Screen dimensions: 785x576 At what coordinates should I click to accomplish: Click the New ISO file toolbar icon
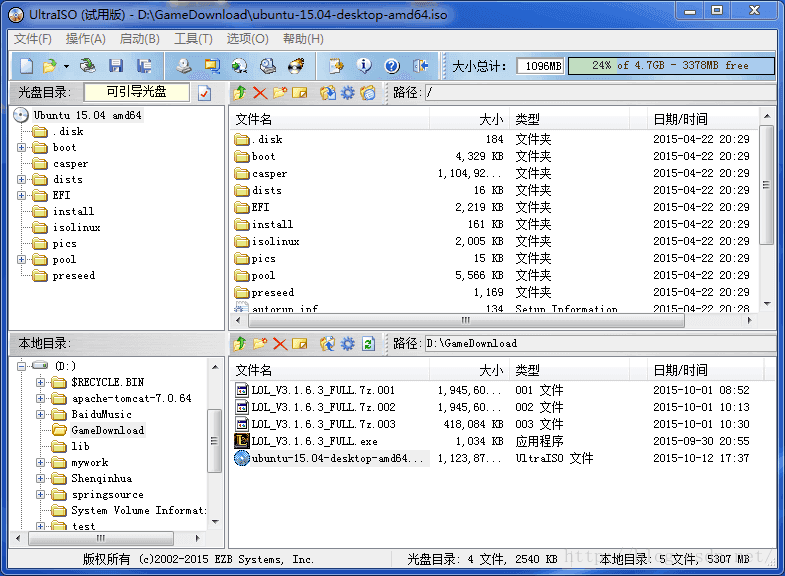click(x=27, y=66)
